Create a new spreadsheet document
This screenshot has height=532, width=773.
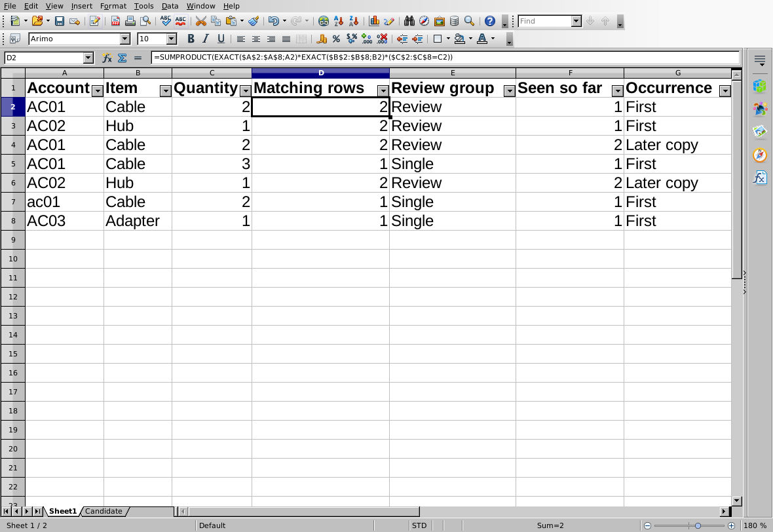click(15, 21)
